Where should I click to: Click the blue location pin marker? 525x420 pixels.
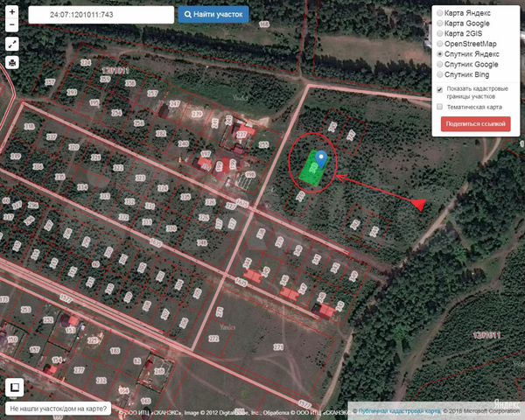[321, 159]
